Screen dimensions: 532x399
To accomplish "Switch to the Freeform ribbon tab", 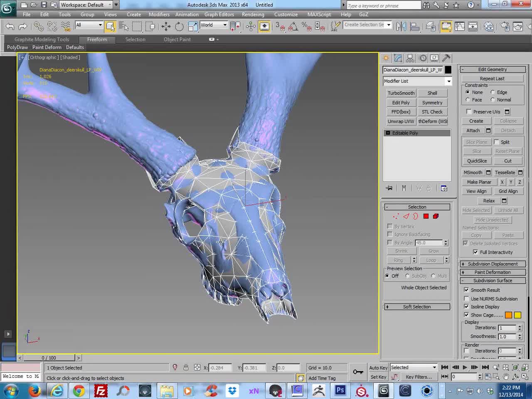I will (97, 39).
